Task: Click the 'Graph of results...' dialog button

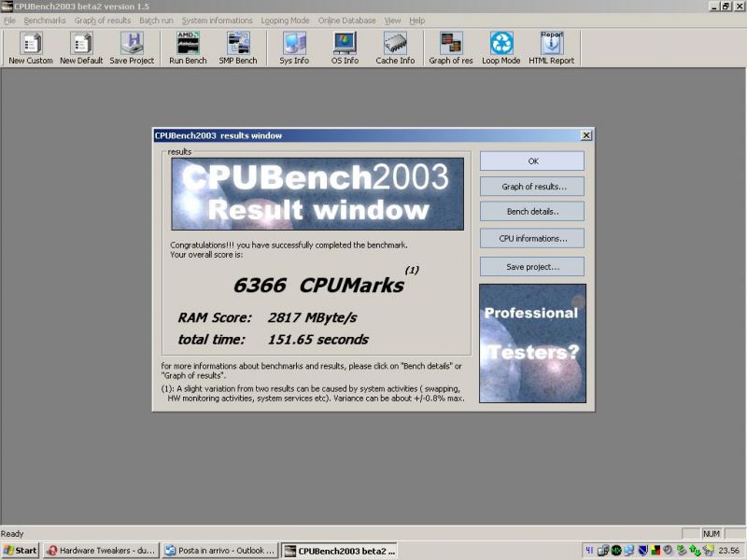Action: (x=532, y=187)
